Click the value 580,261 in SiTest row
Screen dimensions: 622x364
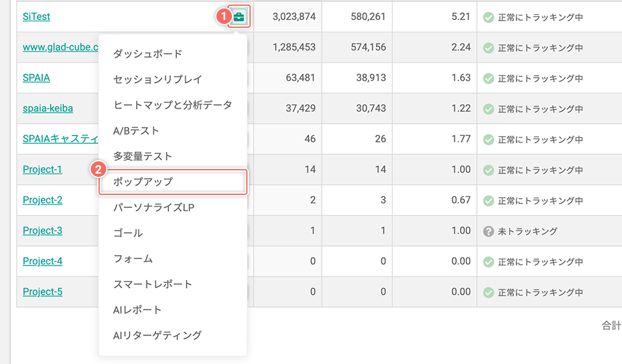coord(368,17)
